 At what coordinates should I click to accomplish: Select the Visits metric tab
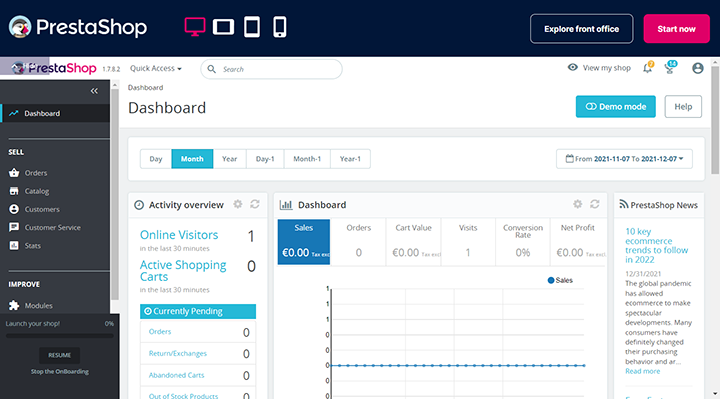pyautogui.click(x=468, y=242)
